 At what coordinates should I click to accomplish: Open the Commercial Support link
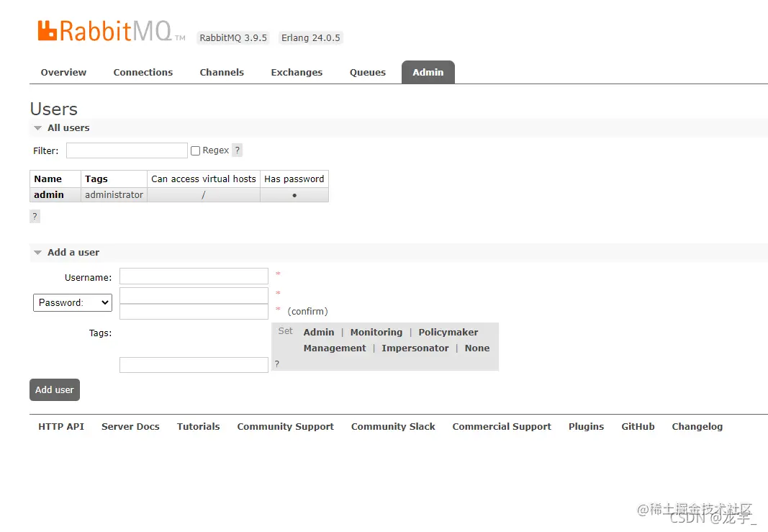[502, 427]
